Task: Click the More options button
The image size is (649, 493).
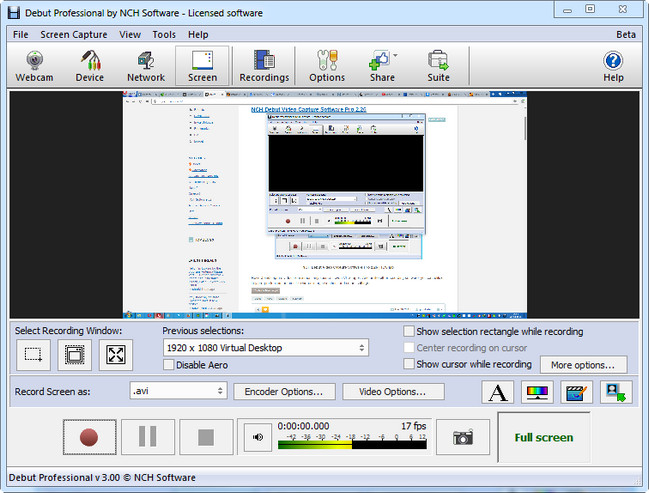Action: [584, 365]
